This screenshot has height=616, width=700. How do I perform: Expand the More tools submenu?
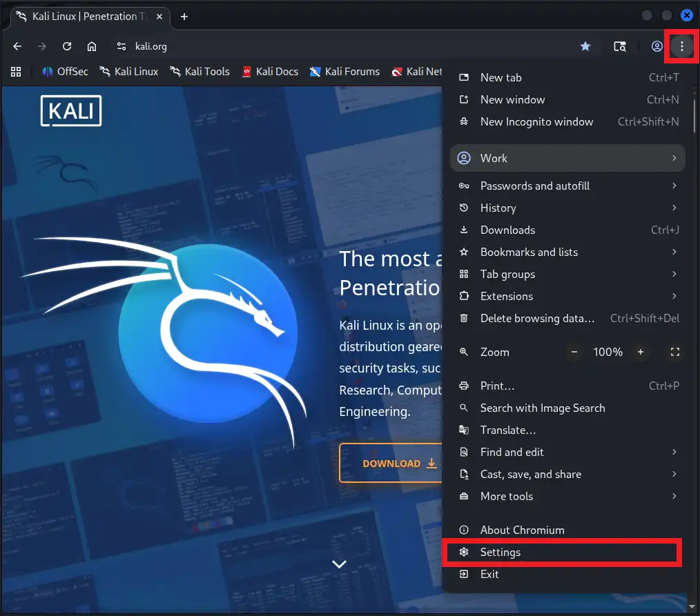point(506,496)
